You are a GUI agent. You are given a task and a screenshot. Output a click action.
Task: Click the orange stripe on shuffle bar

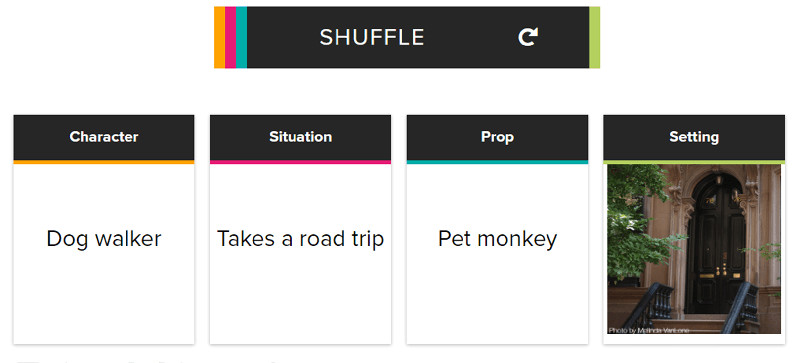pyautogui.click(x=219, y=37)
